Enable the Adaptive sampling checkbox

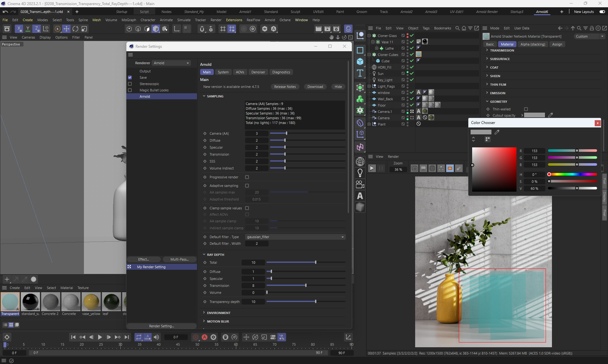coord(247,186)
